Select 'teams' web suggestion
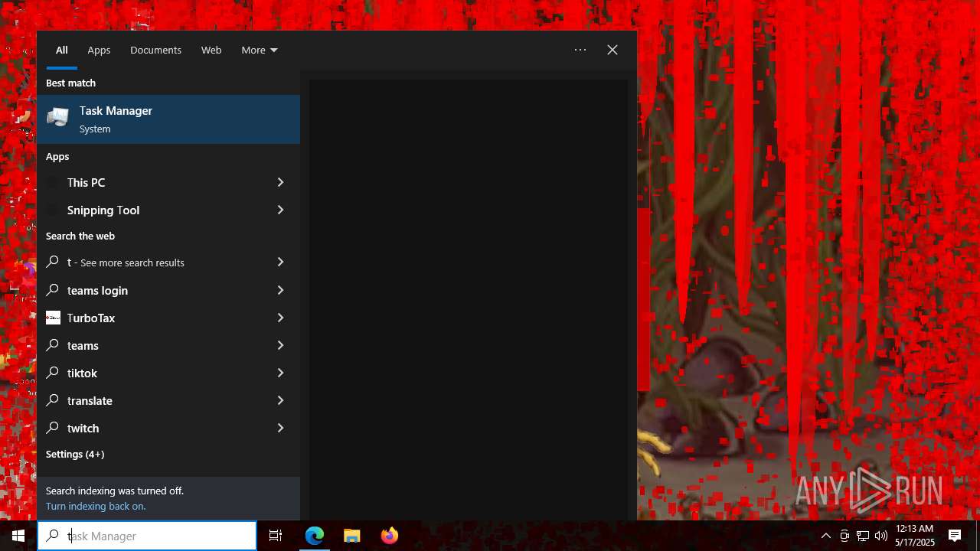980x551 pixels. click(149, 345)
